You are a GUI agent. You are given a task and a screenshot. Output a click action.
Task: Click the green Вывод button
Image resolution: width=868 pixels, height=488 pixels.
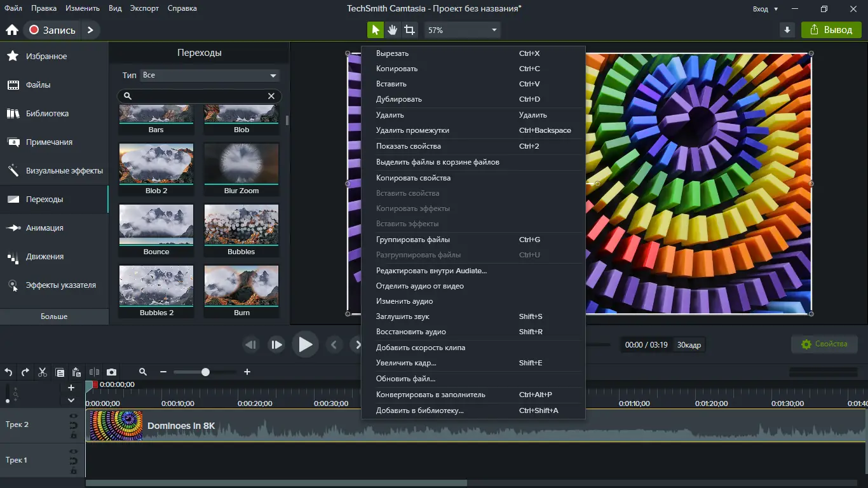[x=831, y=29]
